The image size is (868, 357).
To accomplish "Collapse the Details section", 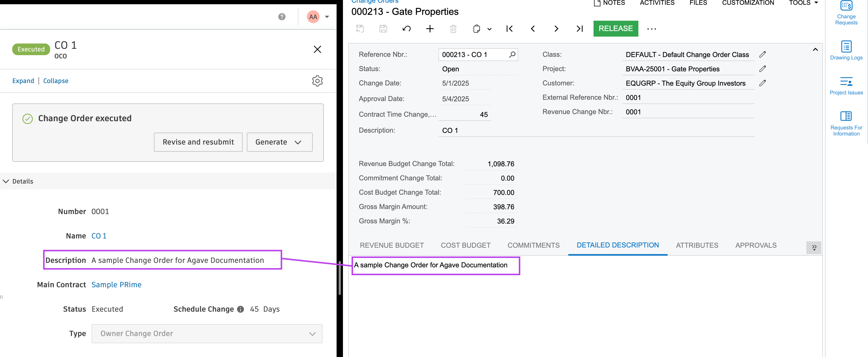I will (6, 181).
